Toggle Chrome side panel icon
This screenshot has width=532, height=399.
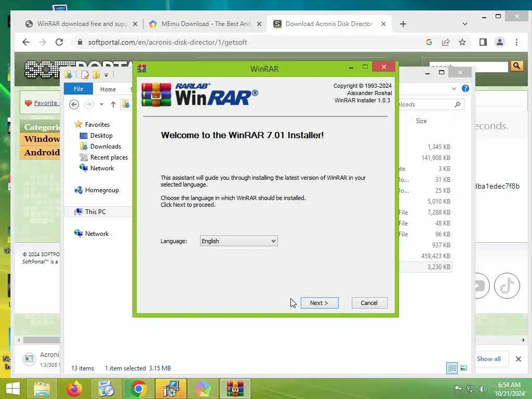tap(483, 42)
